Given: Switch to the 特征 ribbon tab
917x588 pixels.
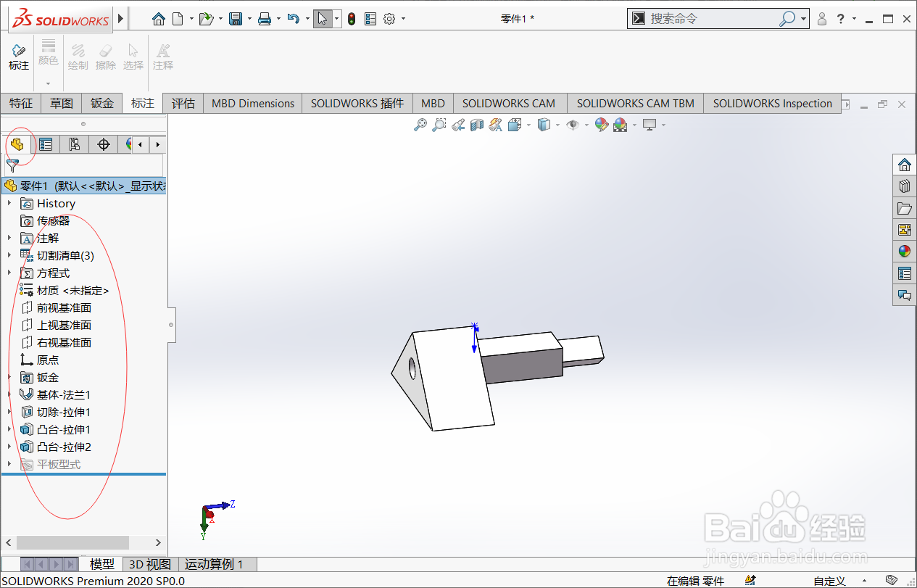Looking at the screenshot, I should [21, 103].
